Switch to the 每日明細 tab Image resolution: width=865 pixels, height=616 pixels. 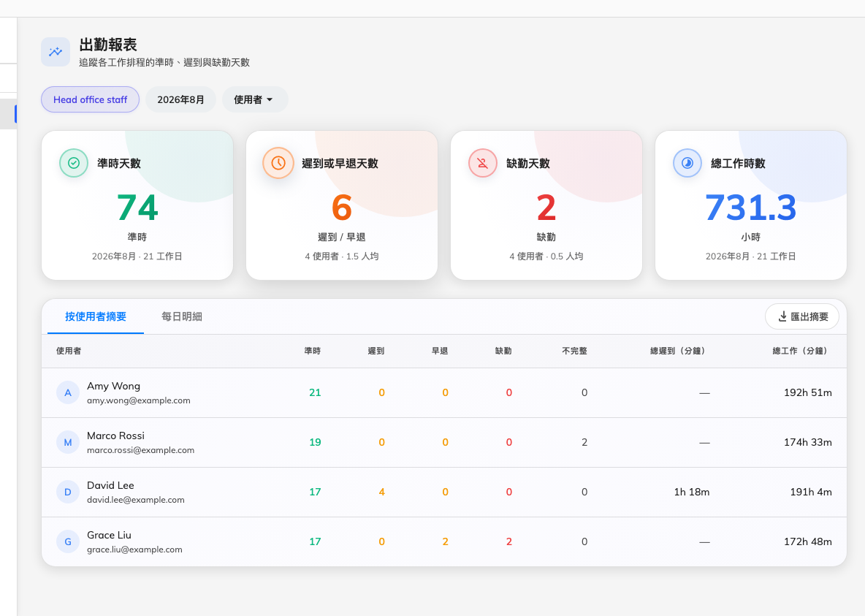click(x=181, y=317)
